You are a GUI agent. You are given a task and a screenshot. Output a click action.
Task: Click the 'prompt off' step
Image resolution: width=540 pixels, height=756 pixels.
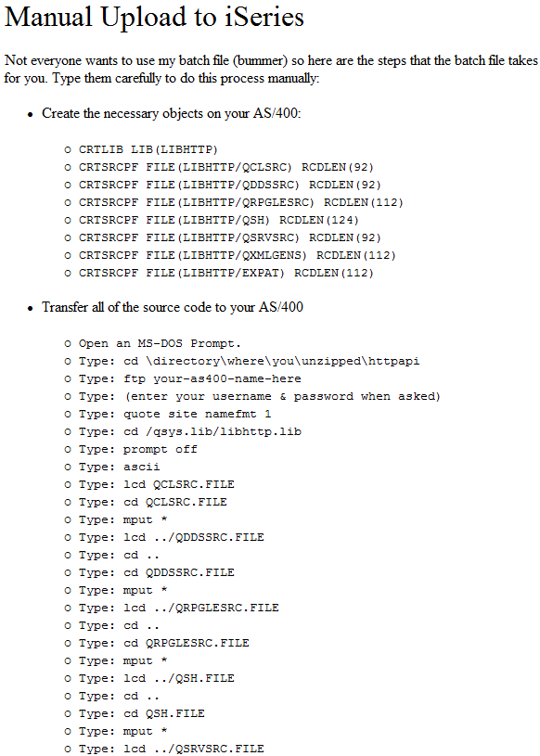coord(138,449)
